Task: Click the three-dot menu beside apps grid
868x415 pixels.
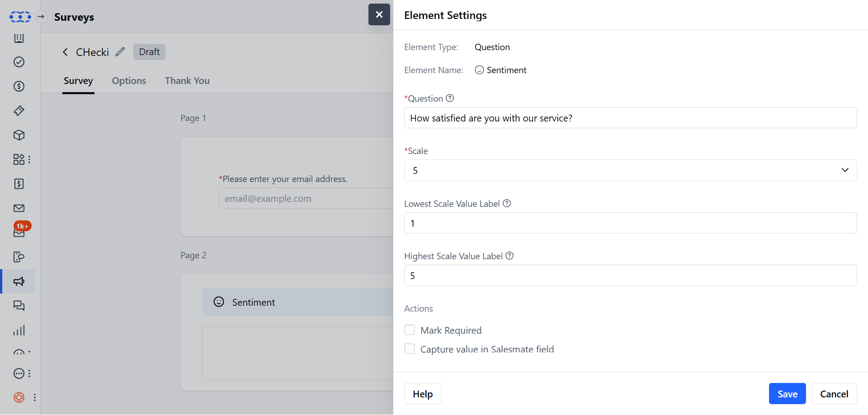Action: (29, 159)
